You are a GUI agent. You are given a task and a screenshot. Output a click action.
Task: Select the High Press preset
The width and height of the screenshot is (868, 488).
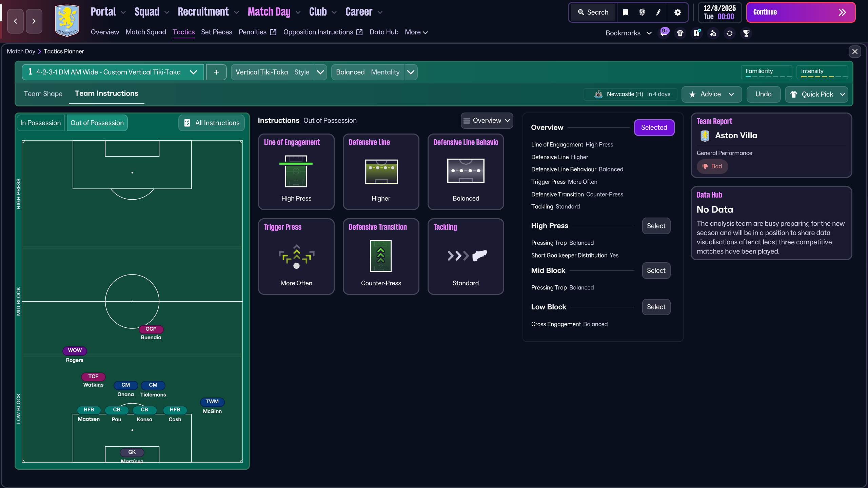click(656, 226)
